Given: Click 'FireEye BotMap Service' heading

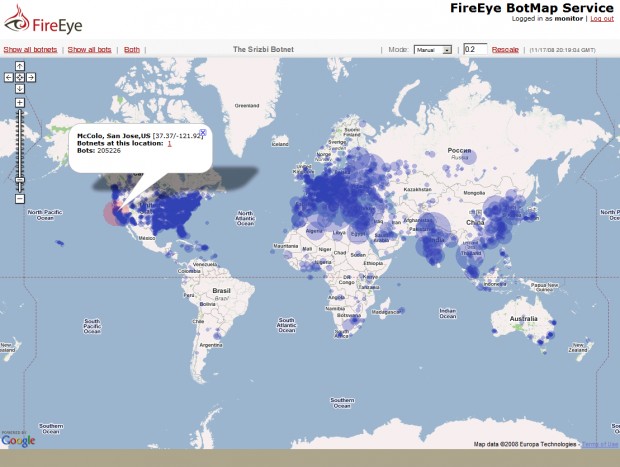Looking at the screenshot, I should coord(532,8).
